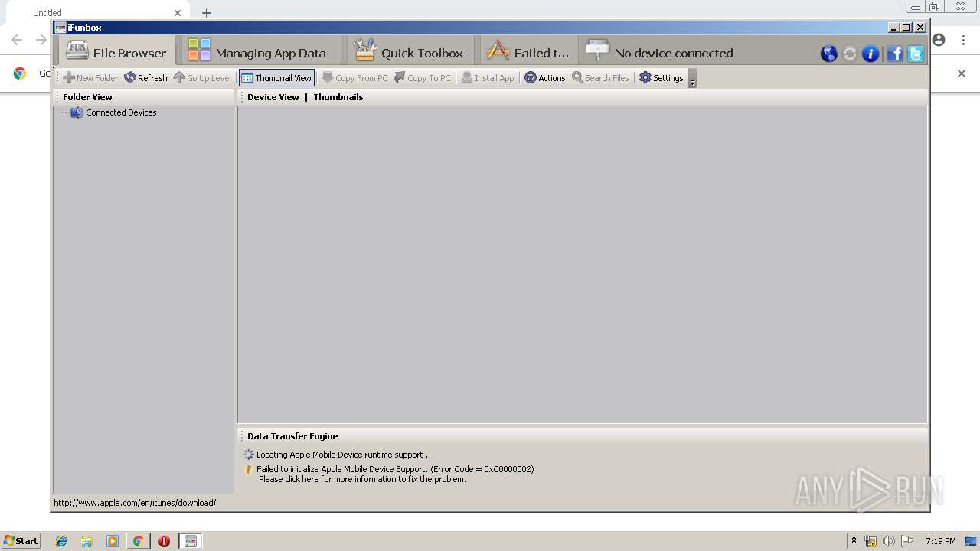
Task: Click the network tray icon
Action: pos(871,541)
